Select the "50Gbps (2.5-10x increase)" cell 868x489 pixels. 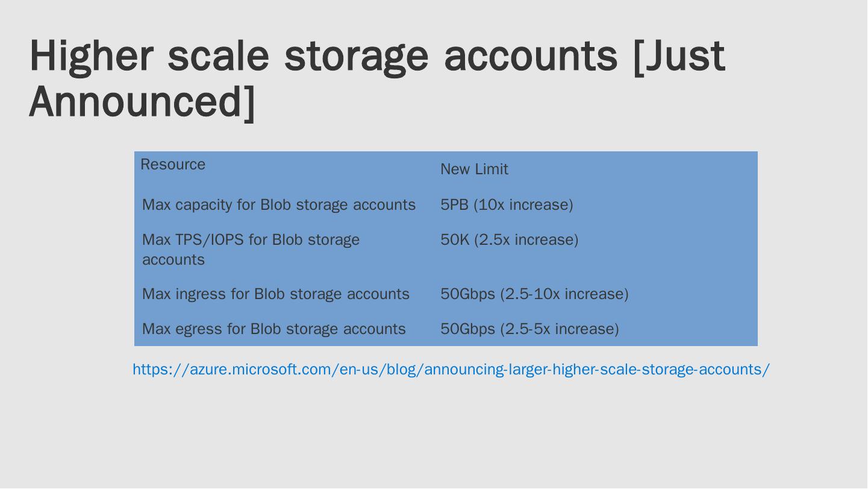tap(534, 294)
